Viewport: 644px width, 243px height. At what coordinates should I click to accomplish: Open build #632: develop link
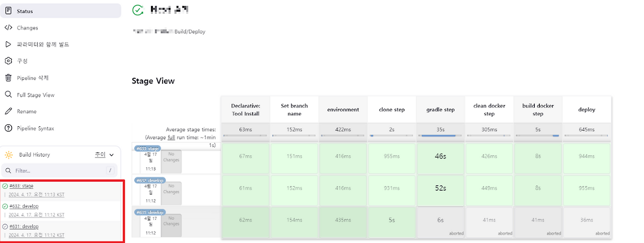(x=24, y=206)
